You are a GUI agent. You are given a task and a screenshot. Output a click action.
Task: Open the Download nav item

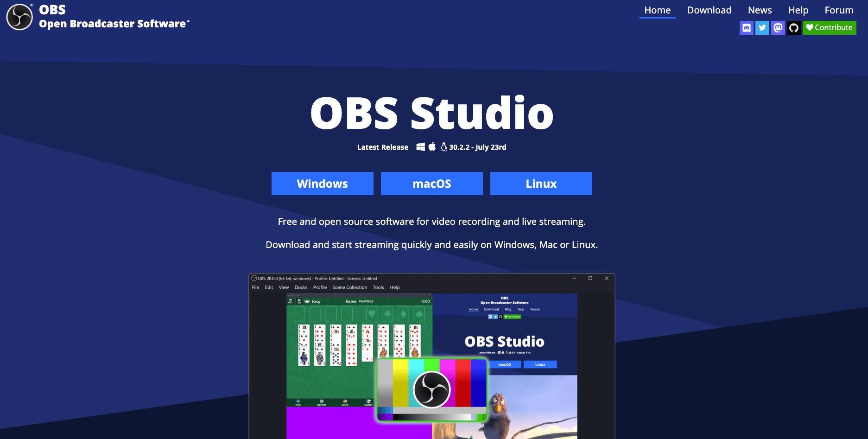coord(709,10)
